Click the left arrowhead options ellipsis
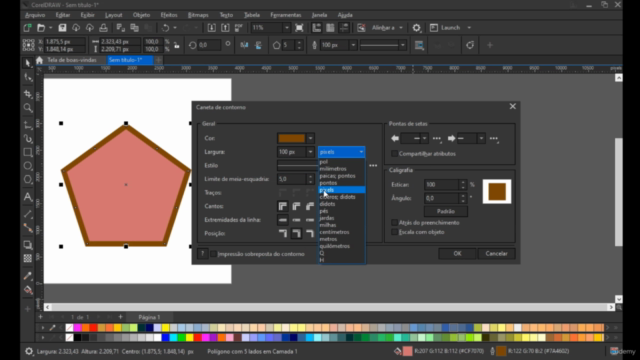The image size is (640, 360). click(x=437, y=138)
